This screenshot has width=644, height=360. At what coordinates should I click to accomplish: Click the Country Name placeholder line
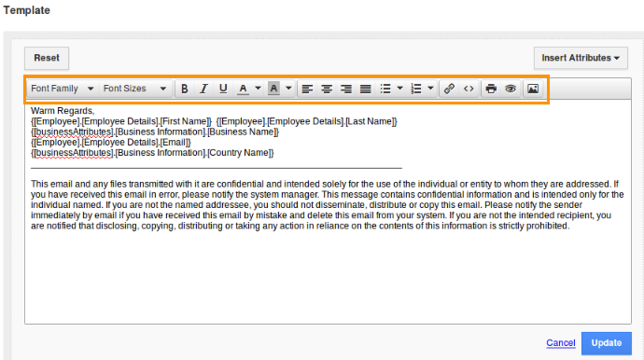pos(152,153)
